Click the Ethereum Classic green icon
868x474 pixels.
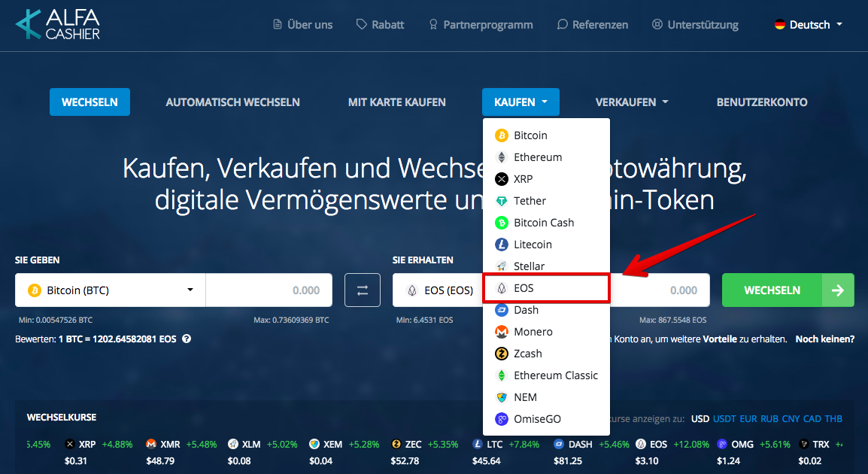502,375
